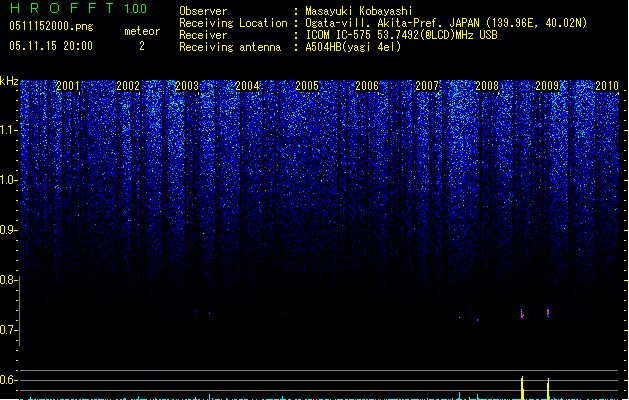Click the 2004 time marker

[x=248, y=86]
